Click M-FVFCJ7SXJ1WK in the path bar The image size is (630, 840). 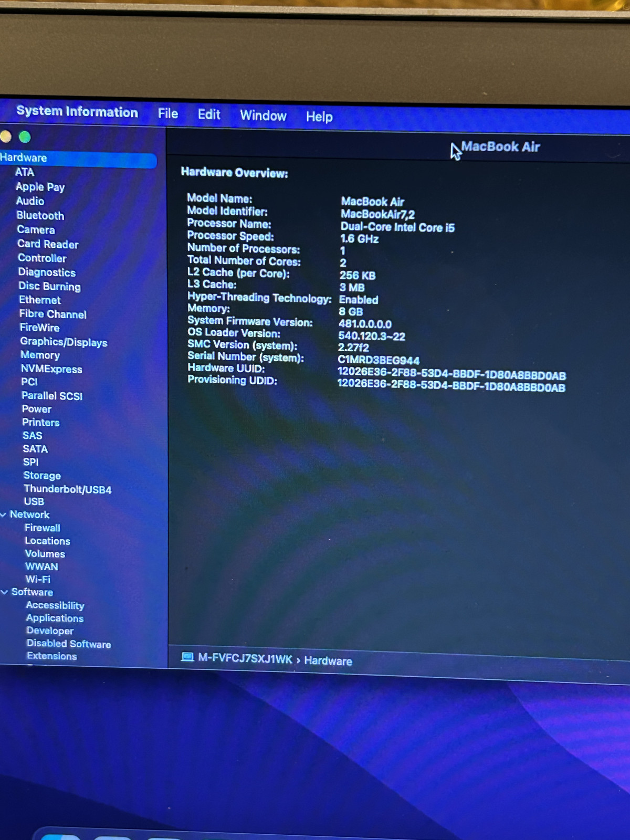pos(245,659)
